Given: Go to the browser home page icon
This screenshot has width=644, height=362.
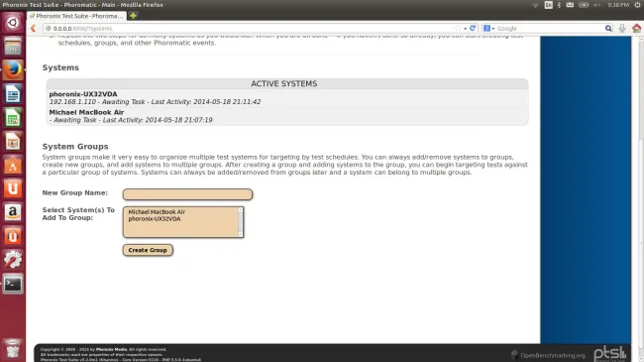Looking at the screenshot, I should (637, 28).
